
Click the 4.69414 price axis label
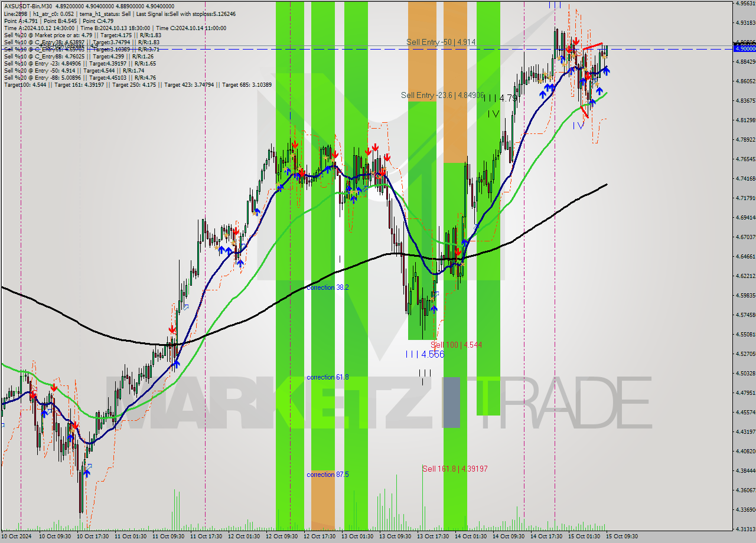745,217
